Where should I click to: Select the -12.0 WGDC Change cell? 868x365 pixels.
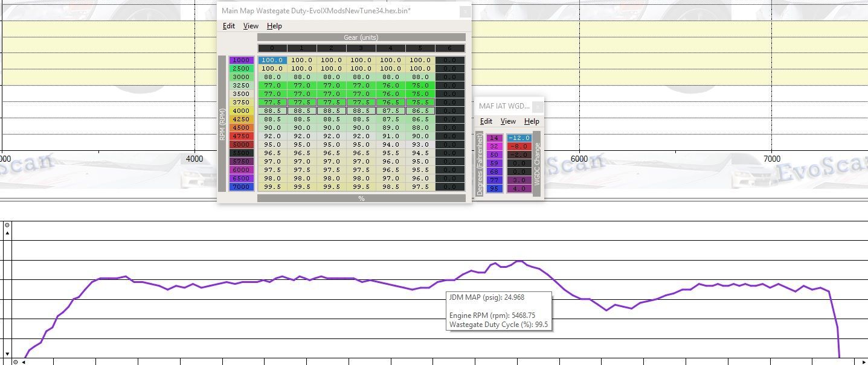[x=518, y=138]
